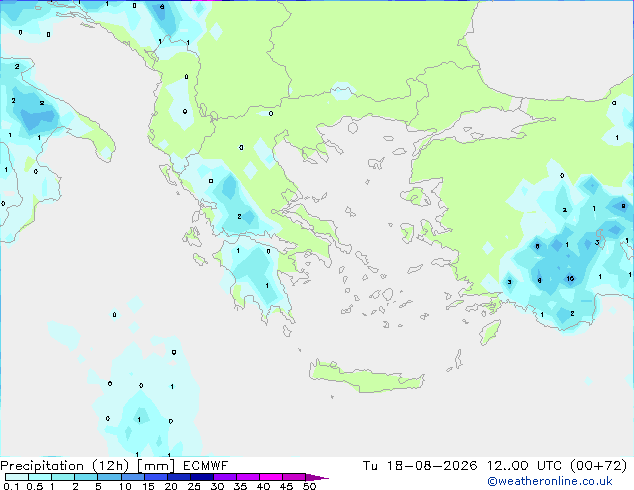Click the legend scale label "15"
This screenshot has height=490, width=634.
pos(148,486)
